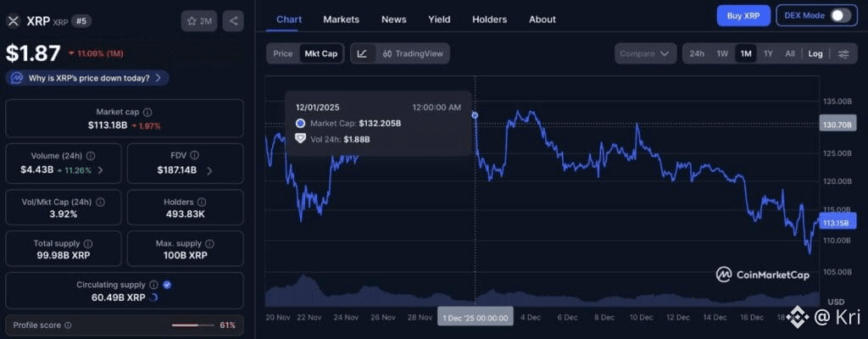The image size is (868, 339).
Task: Switch to the Markets tab
Action: (x=341, y=19)
